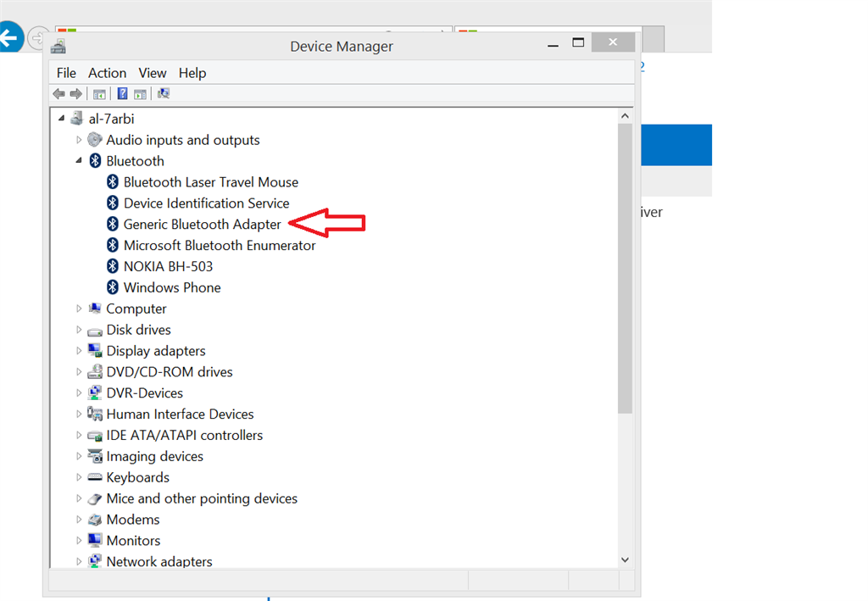Click the IDE ATA/ATAPI controllers icon
The image size is (868, 601).
click(x=95, y=436)
